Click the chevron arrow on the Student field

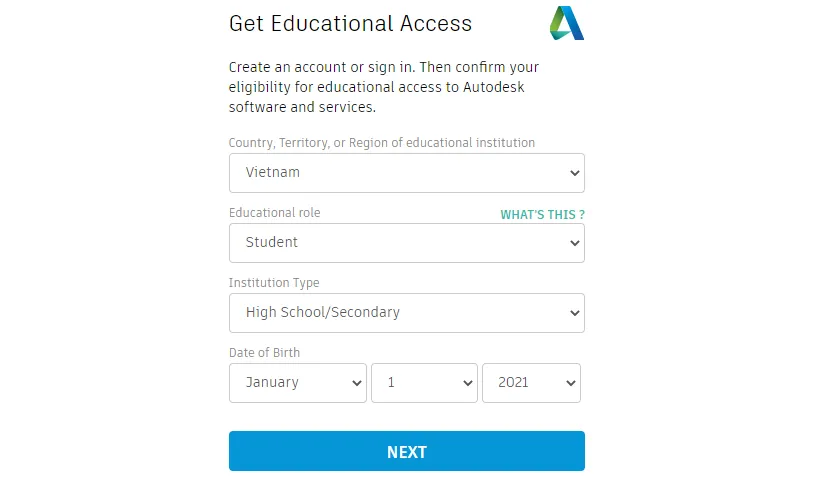coord(574,243)
